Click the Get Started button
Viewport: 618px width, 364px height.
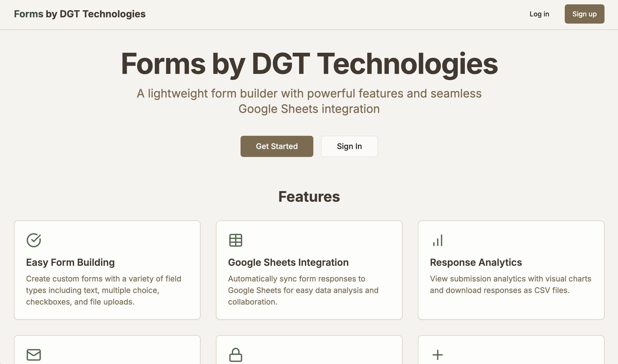(x=277, y=146)
